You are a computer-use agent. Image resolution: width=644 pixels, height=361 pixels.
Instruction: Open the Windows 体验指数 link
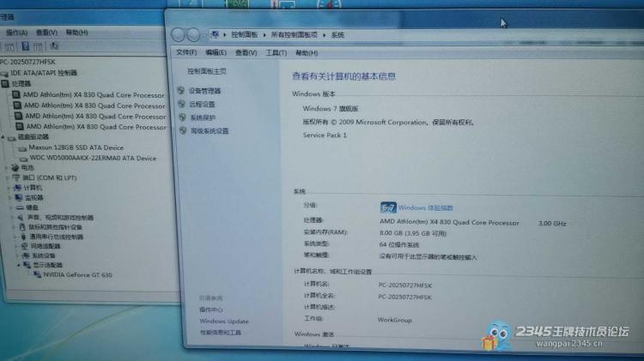[x=426, y=208]
